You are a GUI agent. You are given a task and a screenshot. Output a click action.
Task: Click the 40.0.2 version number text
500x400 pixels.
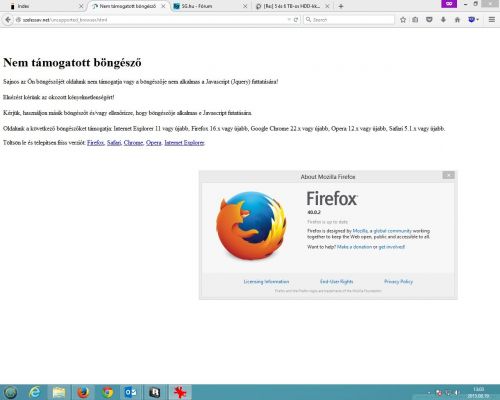point(314,212)
